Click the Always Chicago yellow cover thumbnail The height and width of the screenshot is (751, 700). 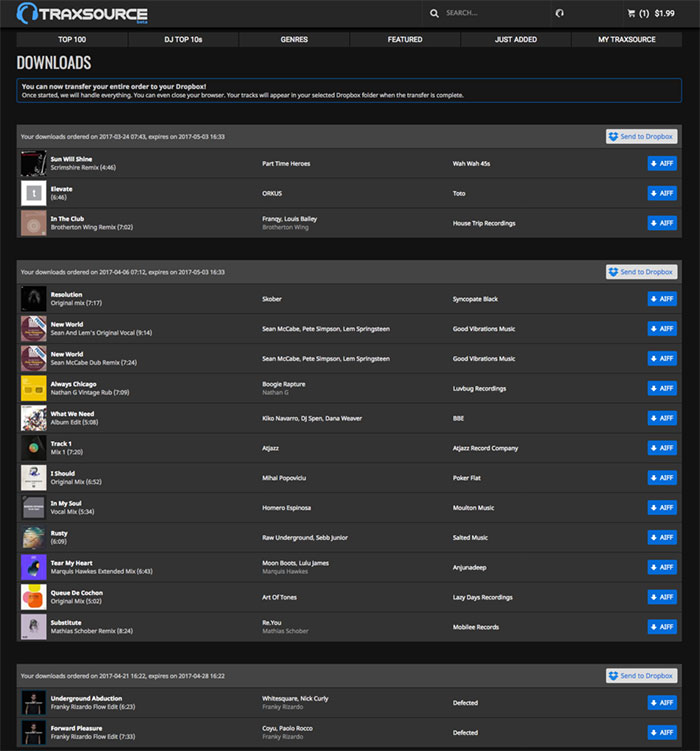[33, 388]
